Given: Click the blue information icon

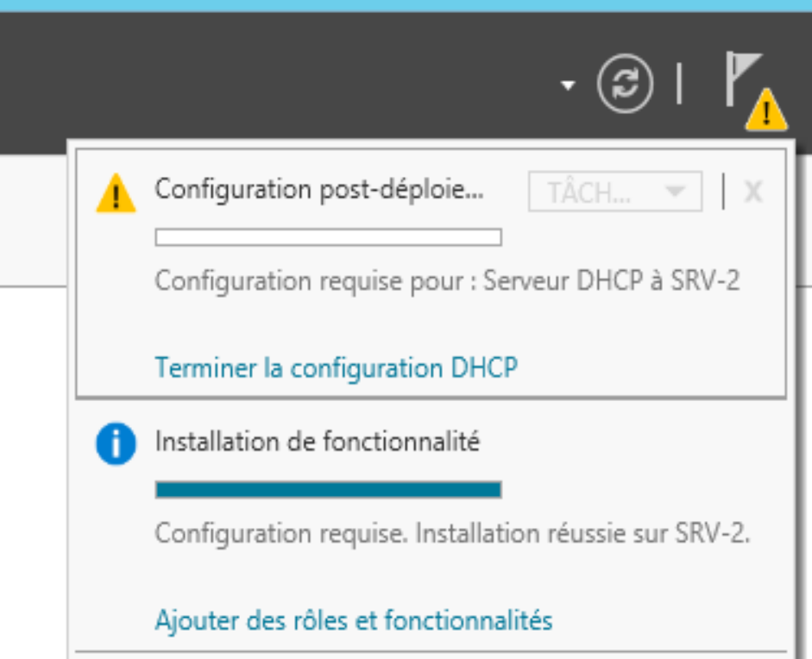Looking at the screenshot, I should pyautogui.click(x=116, y=443).
